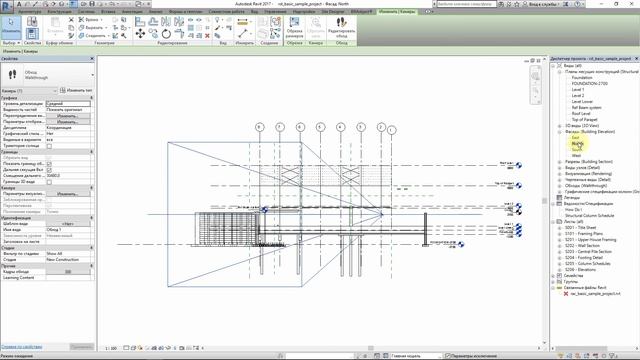Click the Изменить тип button
This screenshot has height=360, width=640.
[76, 91]
